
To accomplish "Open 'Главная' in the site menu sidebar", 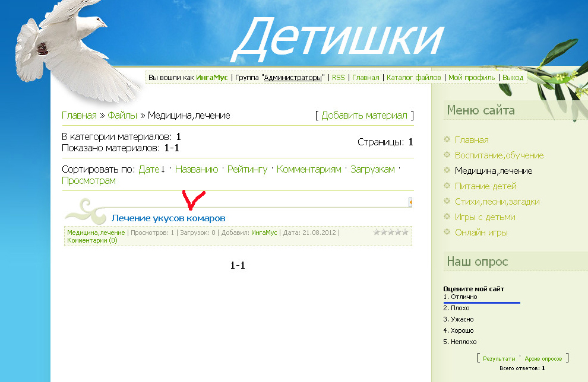I will point(472,140).
